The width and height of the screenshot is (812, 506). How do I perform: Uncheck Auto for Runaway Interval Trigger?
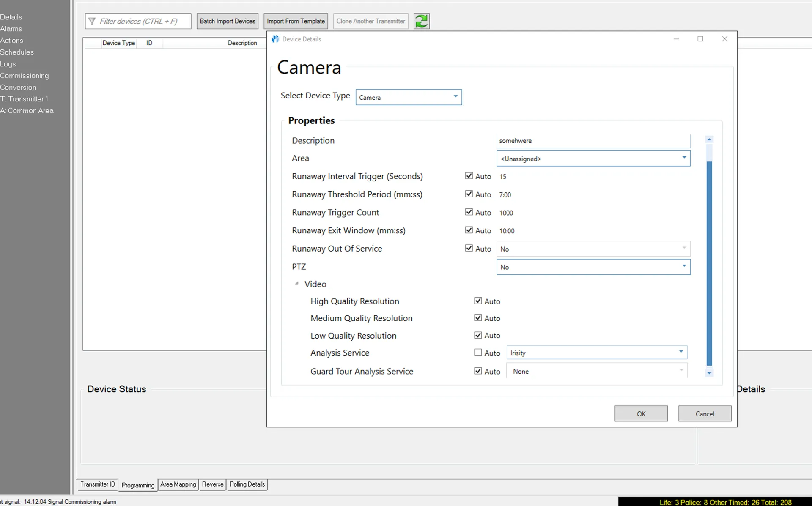coord(469,176)
